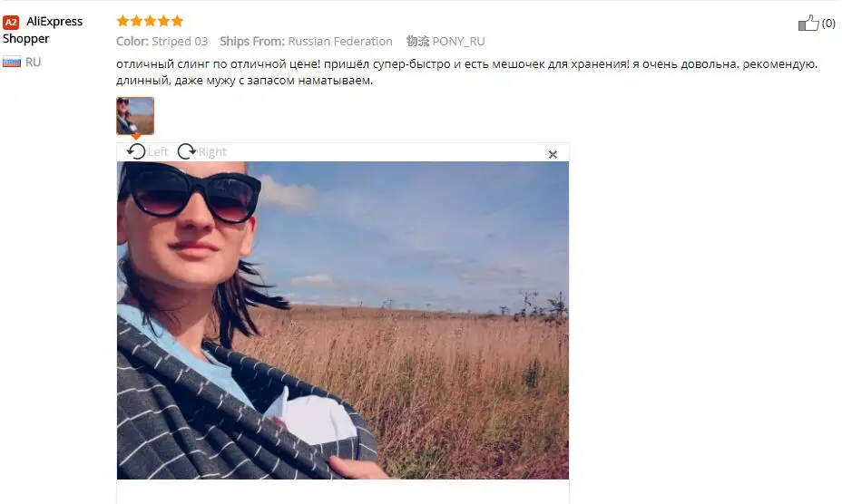Click the "Right" rotate label

tap(212, 152)
